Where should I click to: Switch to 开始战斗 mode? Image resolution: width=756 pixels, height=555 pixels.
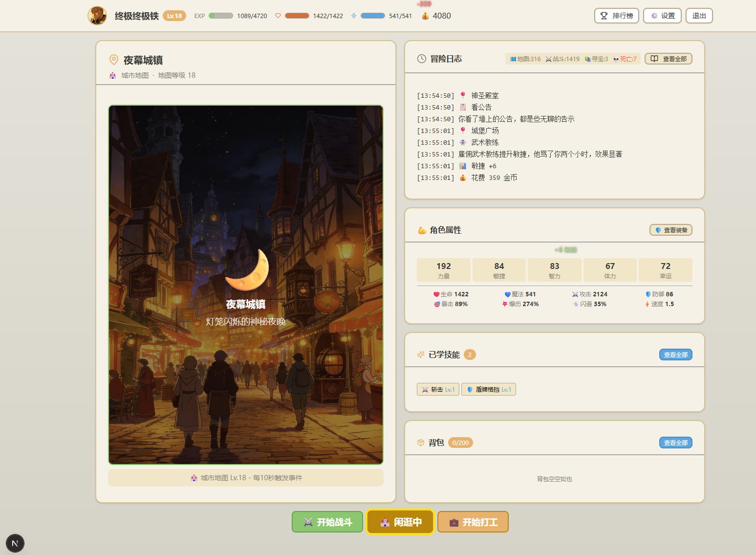coord(327,522)
